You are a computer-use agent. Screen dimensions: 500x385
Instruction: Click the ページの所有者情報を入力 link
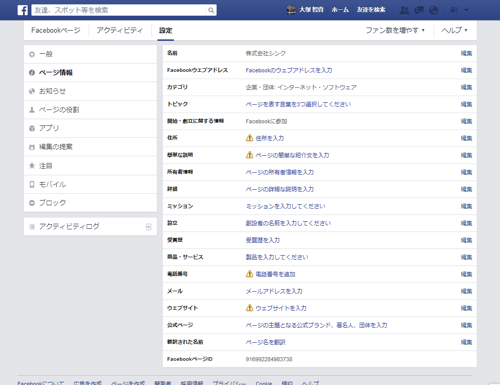[279, 172]
